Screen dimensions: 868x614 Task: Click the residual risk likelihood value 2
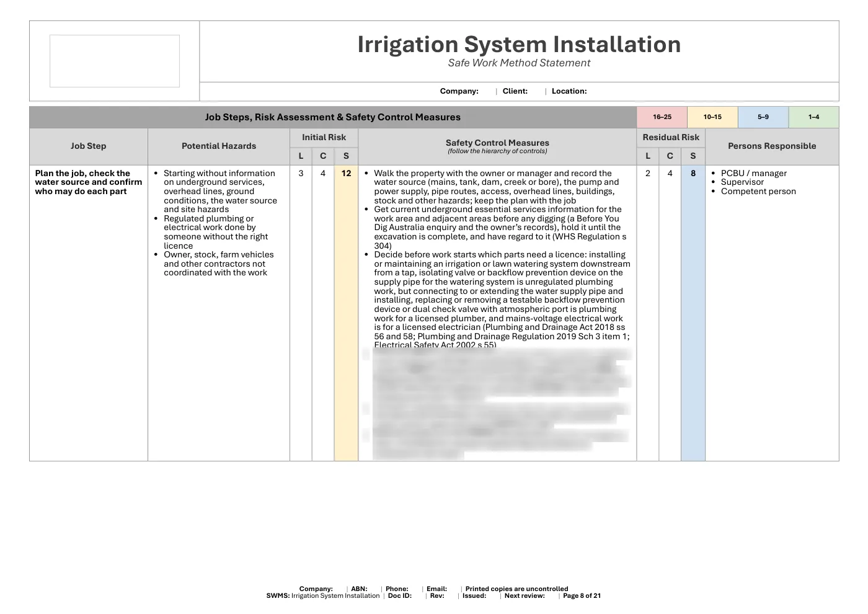pos(648,174)
